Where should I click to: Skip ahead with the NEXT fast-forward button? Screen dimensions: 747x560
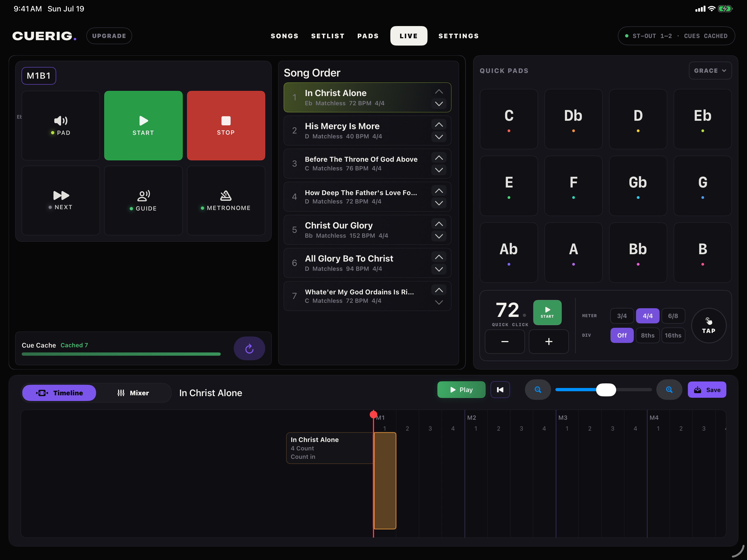(61, 200)
